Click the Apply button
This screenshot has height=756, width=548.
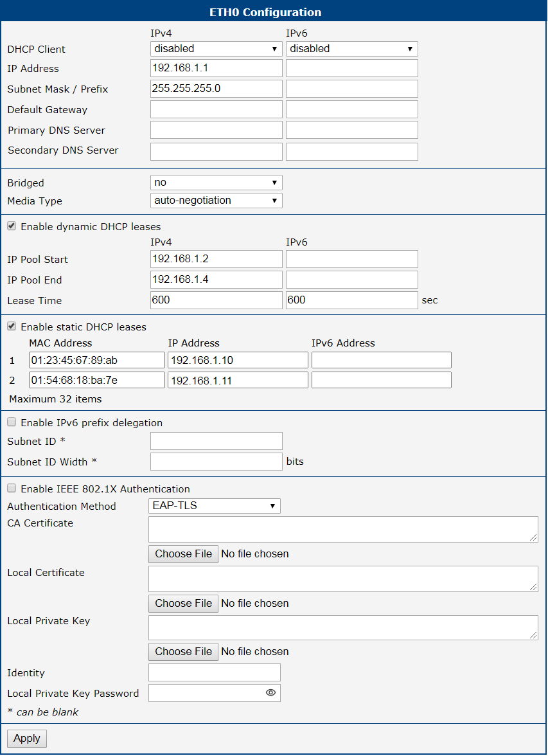click(27, 738)
